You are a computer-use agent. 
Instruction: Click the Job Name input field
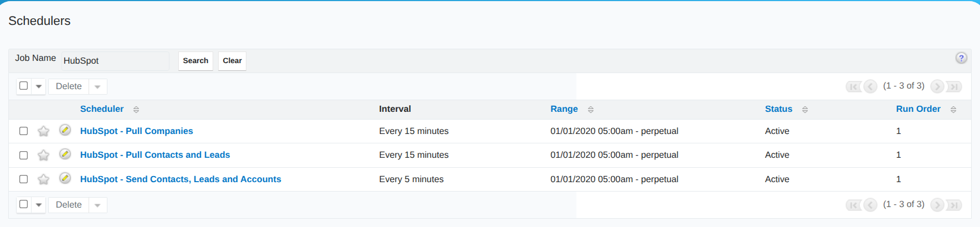pos(115,61)
